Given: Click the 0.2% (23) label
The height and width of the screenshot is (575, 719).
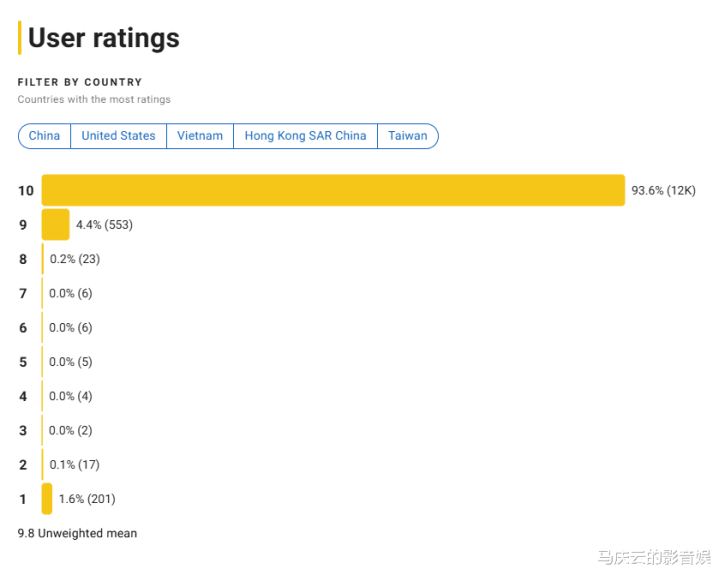Looking at the screenshot, I should (x=75, y=259).
